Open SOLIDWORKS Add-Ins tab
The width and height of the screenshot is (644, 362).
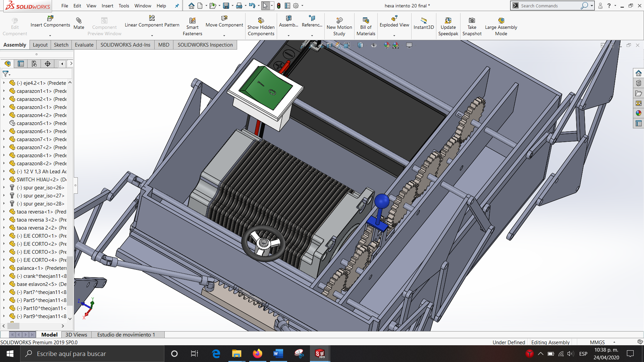pos(125,45)
